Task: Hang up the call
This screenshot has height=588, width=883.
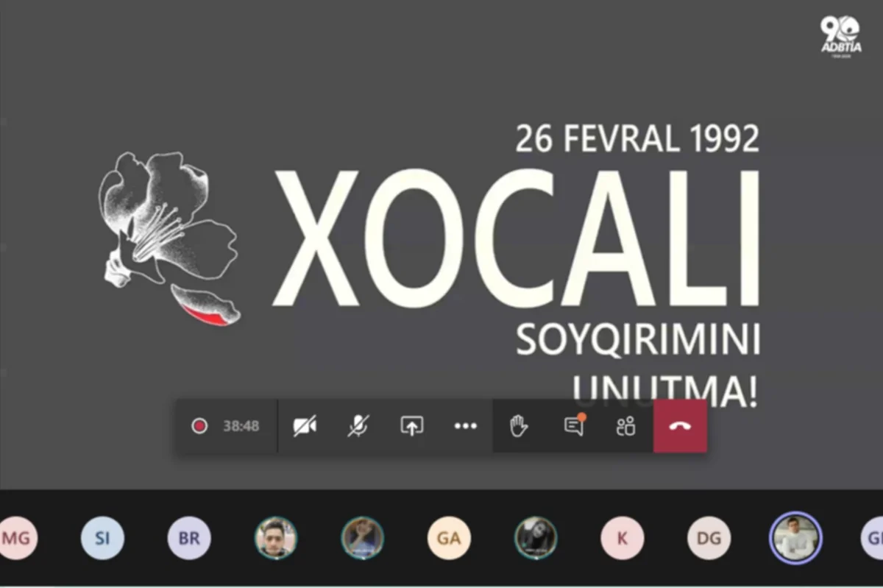Action: coord(679,425)
